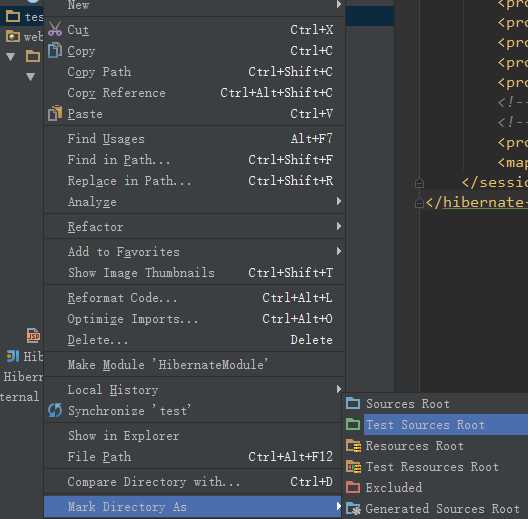The width and height of the screenshot is (528, 519).
Task: Click the blue Sources Root folder icon
Action: (353, 403)
